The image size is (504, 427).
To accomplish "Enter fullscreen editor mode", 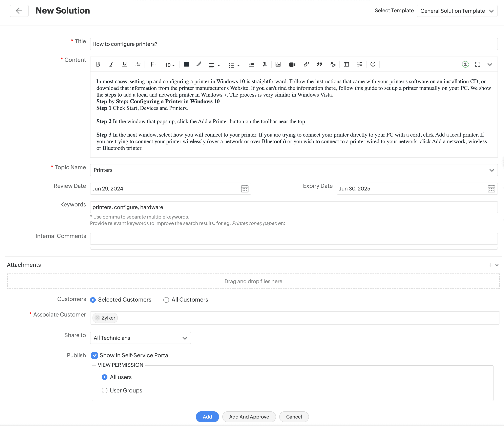I will coord(478,64).
